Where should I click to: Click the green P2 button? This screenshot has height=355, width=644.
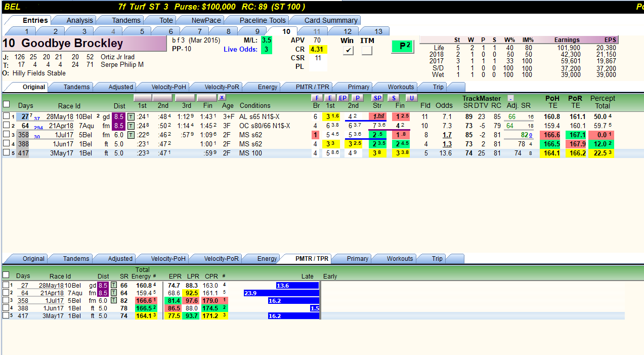click(x=403, y=46)
